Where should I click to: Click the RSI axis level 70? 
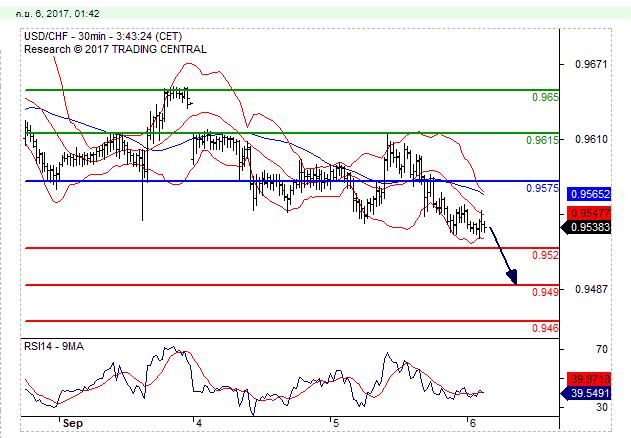[x=602, y=349]
